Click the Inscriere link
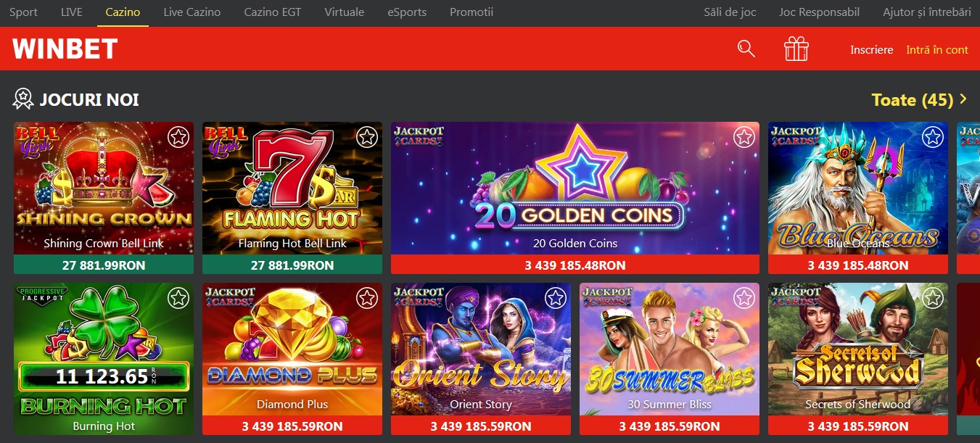Image resolution: width=980 pixels, height=443 pixels. tap(872, 49)
